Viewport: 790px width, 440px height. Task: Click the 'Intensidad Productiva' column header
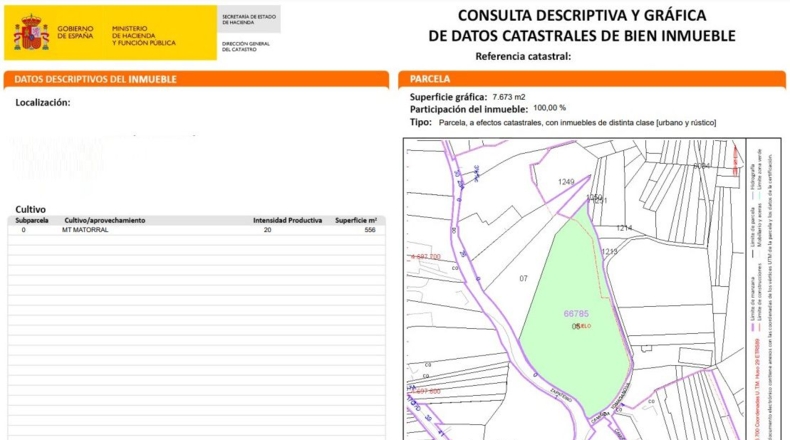click(287, 220)
